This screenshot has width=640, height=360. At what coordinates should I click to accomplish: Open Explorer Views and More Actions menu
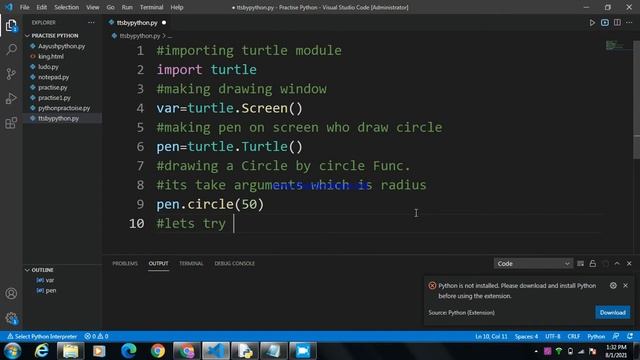91,23
